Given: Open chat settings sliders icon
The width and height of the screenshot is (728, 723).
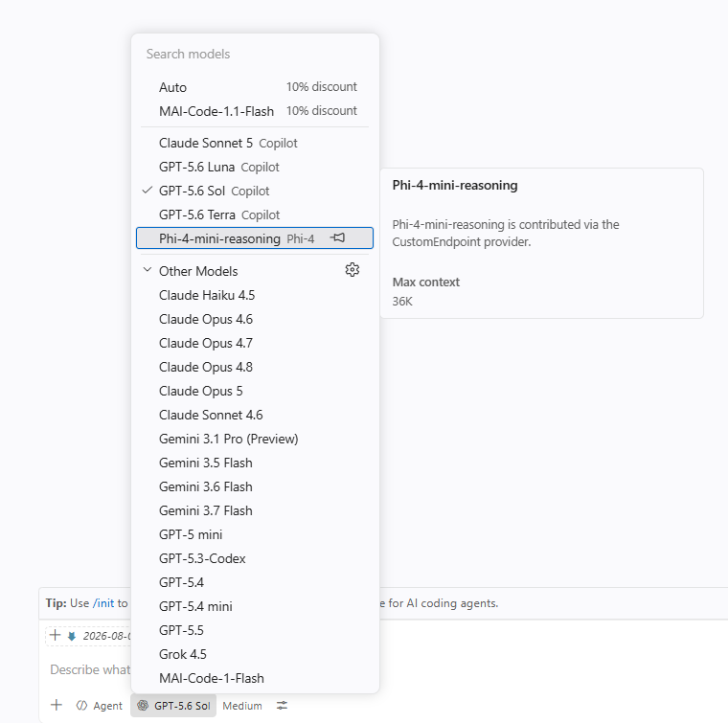Looking at the screenshot, I should pyautogui.click(x=282, y=706).
